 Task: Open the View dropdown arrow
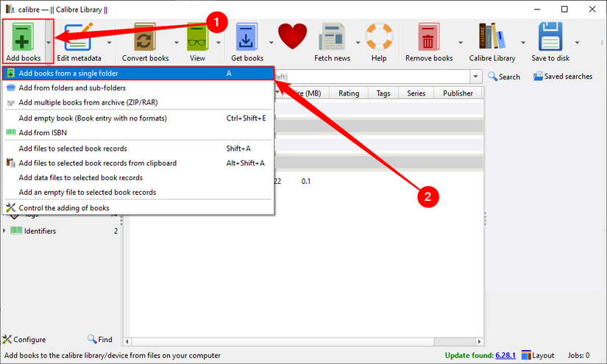(219, 42)
